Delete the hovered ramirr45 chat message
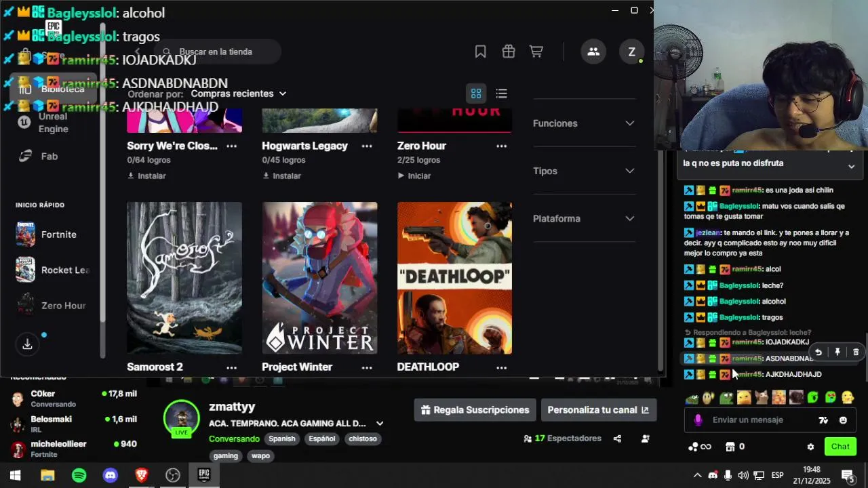 tap(856, 352)
